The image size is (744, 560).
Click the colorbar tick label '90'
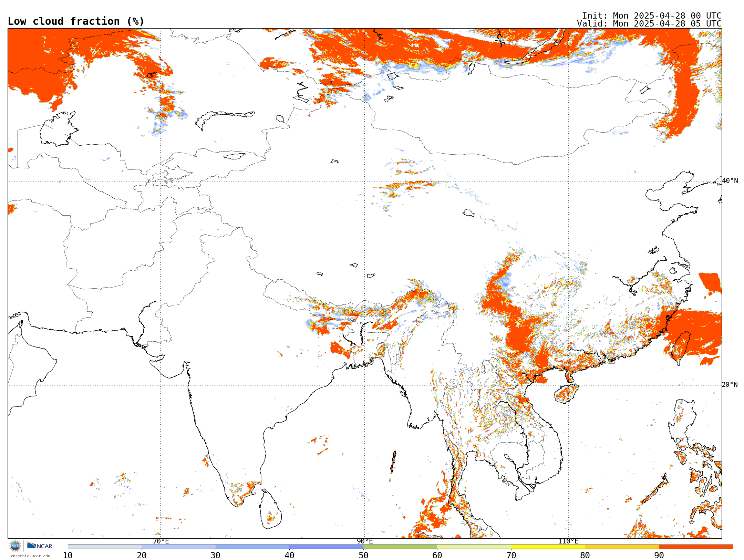(x=659, y=556)
